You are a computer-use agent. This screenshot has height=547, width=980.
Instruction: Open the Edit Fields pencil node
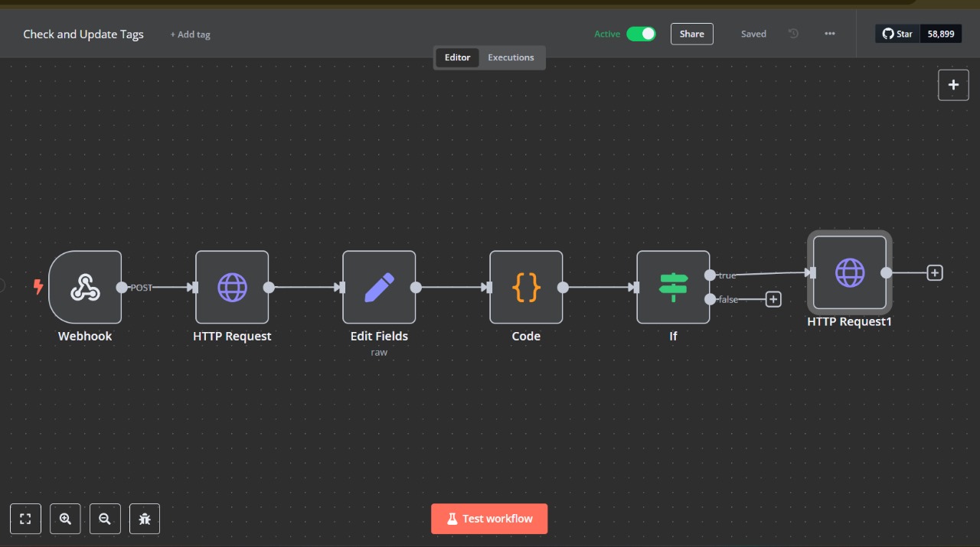[x=379, y=287]
